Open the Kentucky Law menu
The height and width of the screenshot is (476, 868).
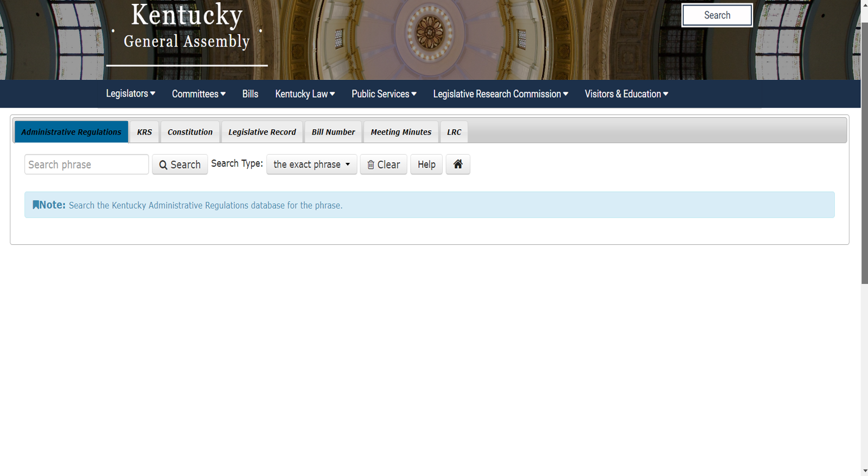click(305, 94)
